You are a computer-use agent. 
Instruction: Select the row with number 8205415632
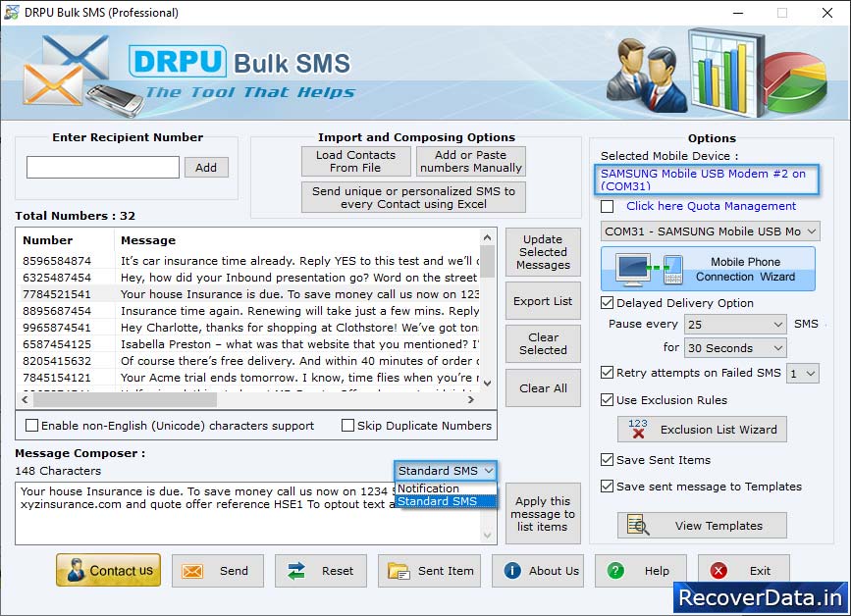point(248,361)
